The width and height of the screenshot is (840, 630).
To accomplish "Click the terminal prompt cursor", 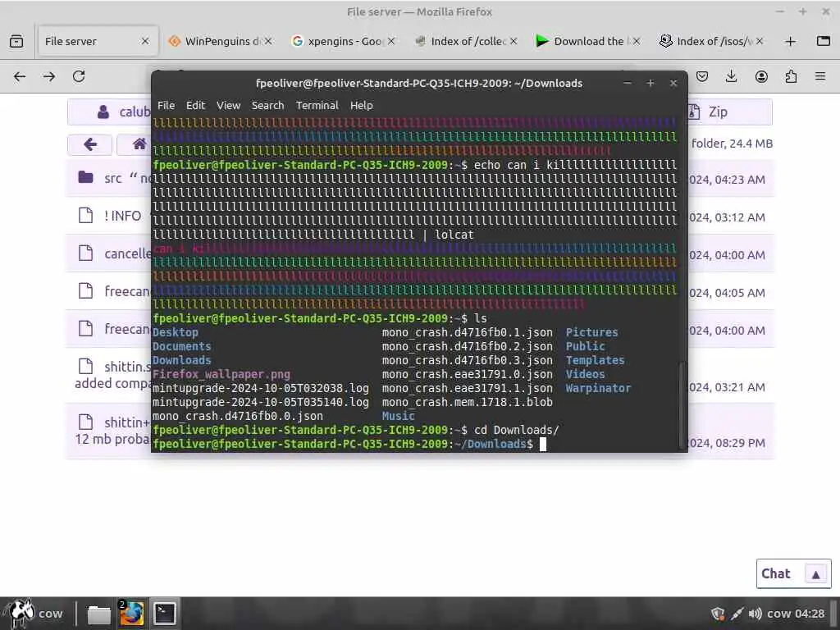I will [x=543, y=444].
